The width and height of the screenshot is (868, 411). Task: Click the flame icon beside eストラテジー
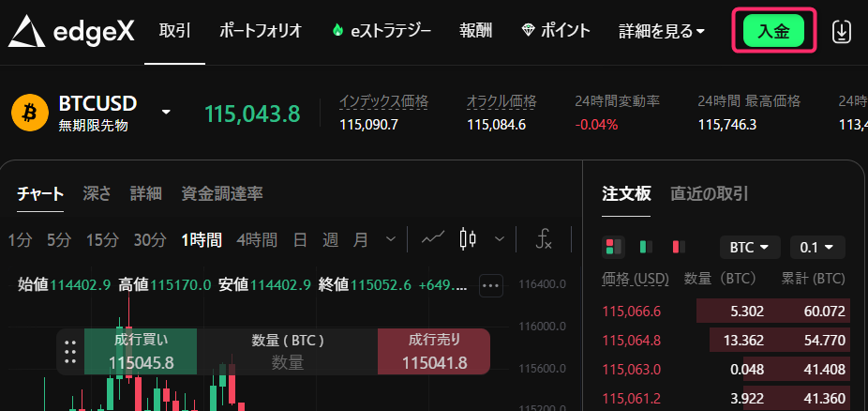[x=337, y=31]
